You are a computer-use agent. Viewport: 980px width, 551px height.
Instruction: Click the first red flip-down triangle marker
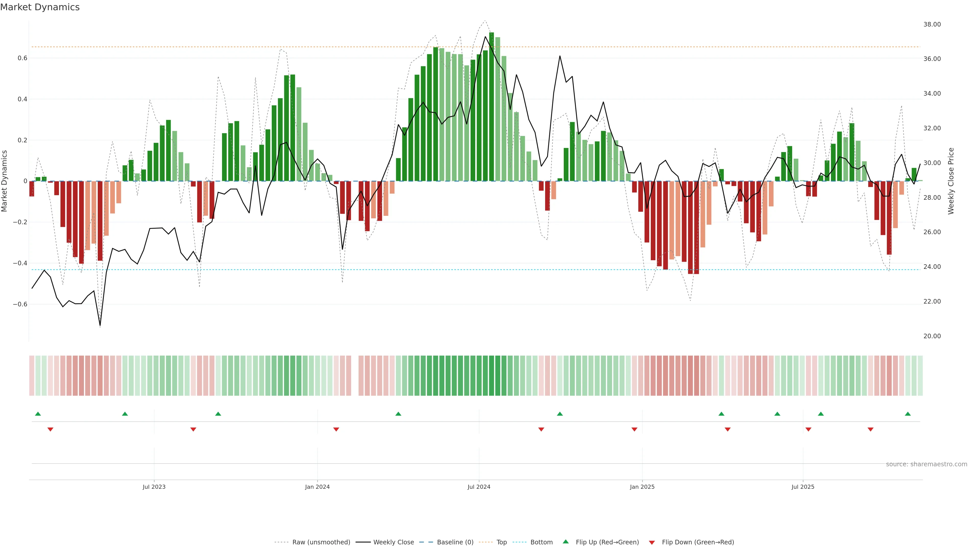pyautogui.click(x=50, y=429)
